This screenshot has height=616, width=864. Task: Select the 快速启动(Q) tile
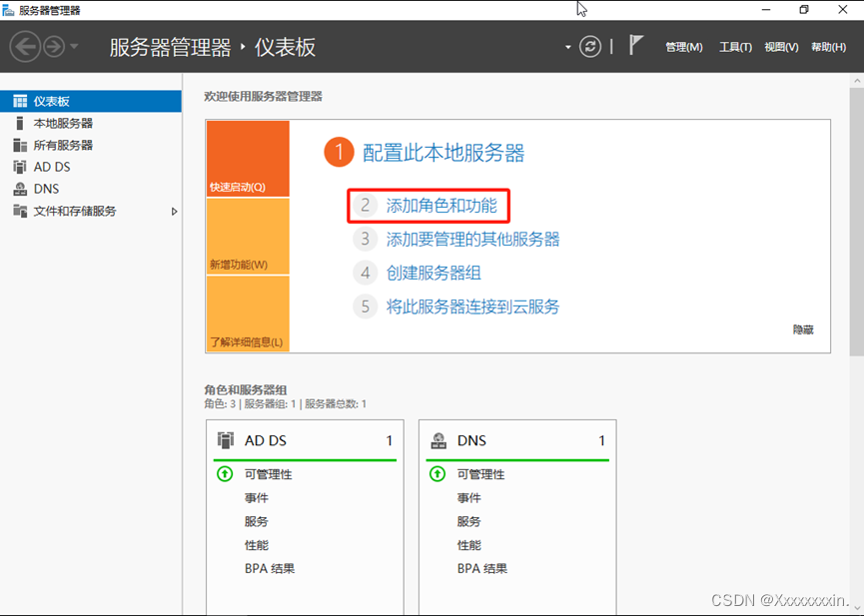click(248, 159)
